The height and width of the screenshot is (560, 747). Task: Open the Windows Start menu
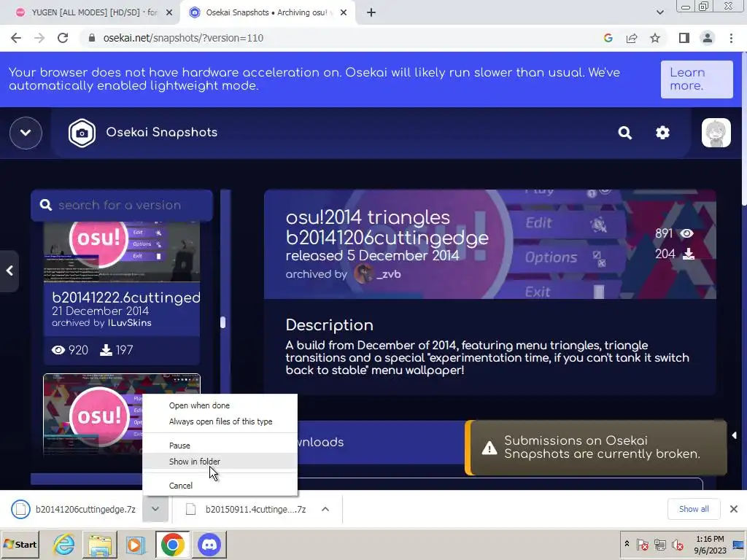(x=20, y=544)
